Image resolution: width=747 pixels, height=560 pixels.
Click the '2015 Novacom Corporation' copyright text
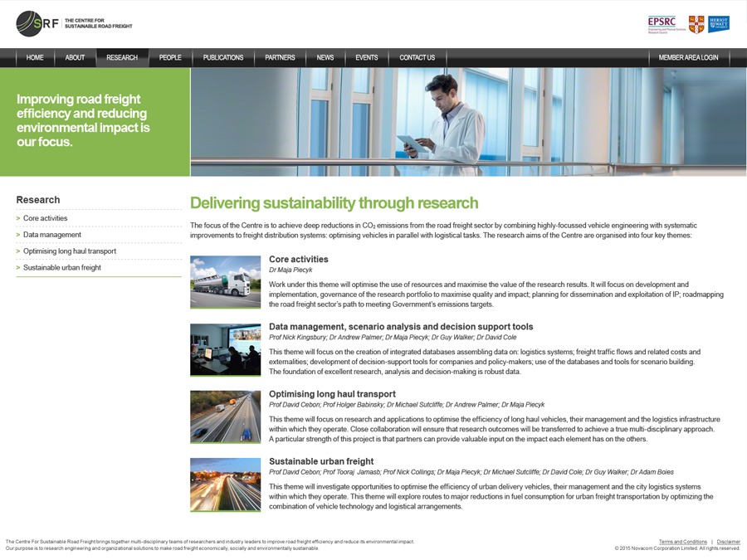pyautogui.click(x=677, y=548)
